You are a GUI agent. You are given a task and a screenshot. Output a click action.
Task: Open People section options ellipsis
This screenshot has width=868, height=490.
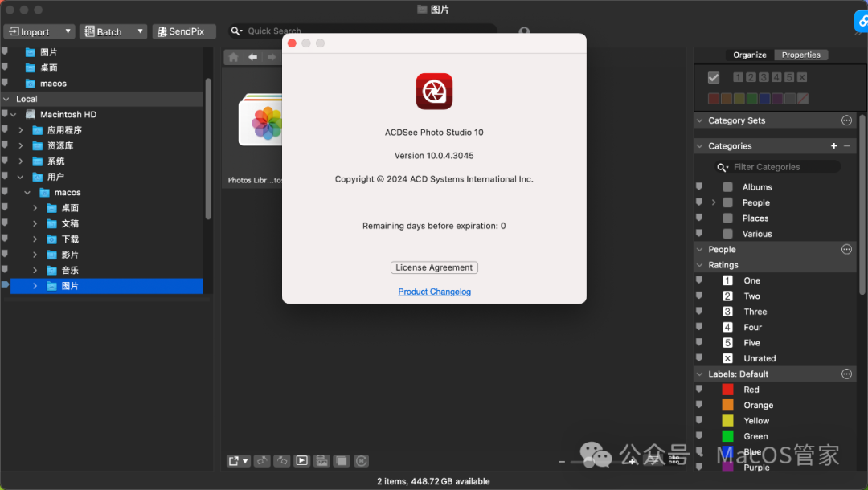coord(846,250)
